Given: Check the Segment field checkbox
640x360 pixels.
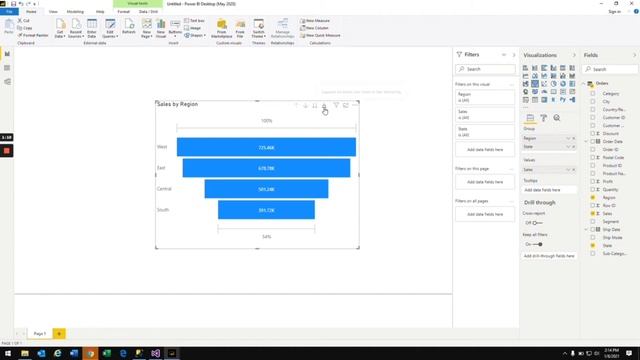Looking at the screenshot, I should [x=593, y=222].
